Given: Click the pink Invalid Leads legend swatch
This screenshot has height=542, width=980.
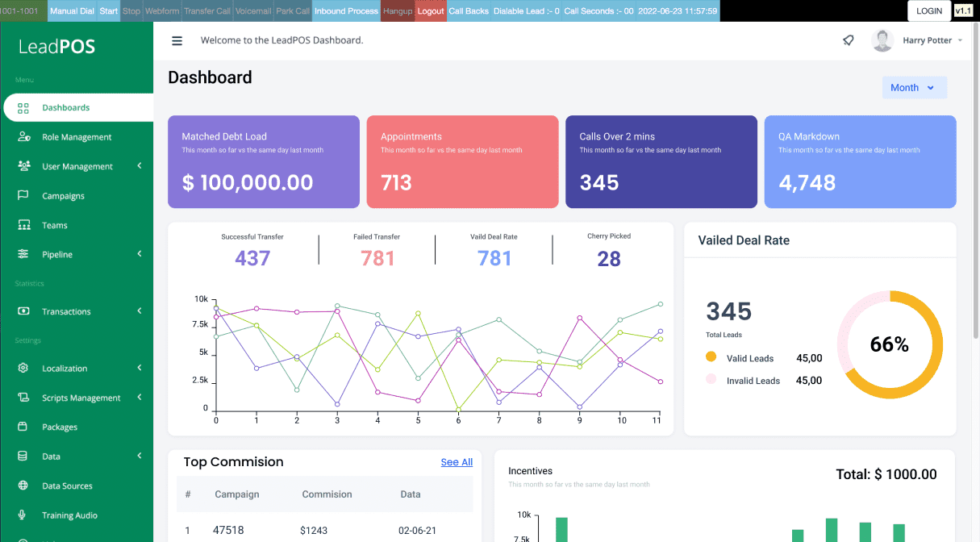Looking at the screenshot, I should 711,379.
